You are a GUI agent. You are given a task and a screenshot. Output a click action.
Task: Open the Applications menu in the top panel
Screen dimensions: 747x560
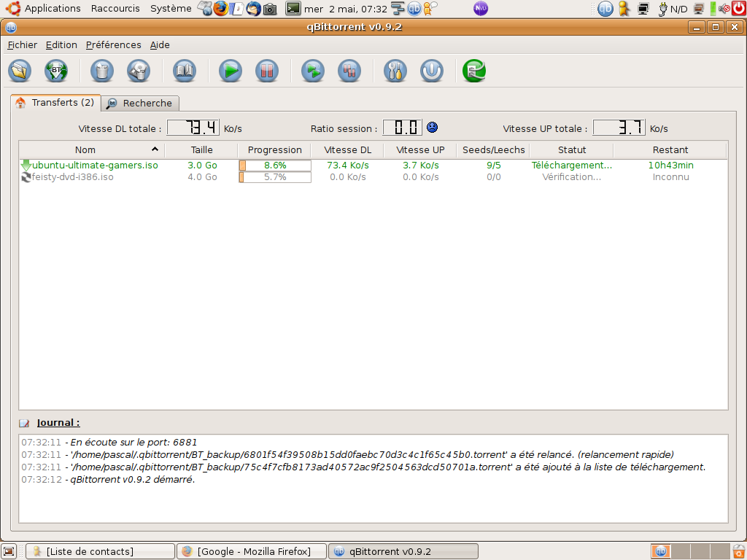53,9
